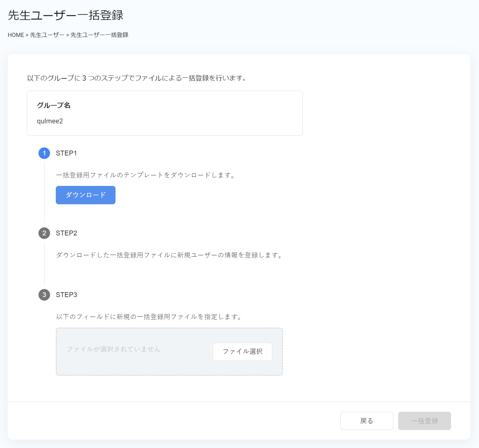Click the ダウンロード template button
479x448 pixels.
[x=86, y=195]
